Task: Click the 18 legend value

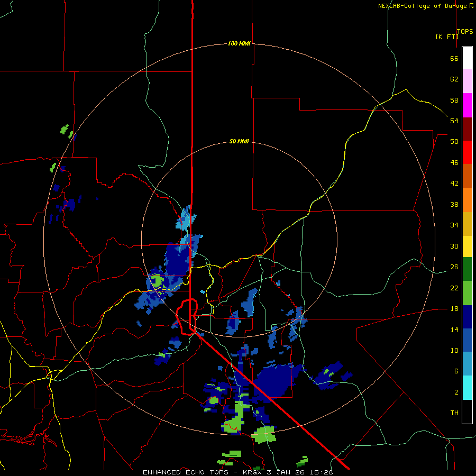Action: [x=454, y=309]
